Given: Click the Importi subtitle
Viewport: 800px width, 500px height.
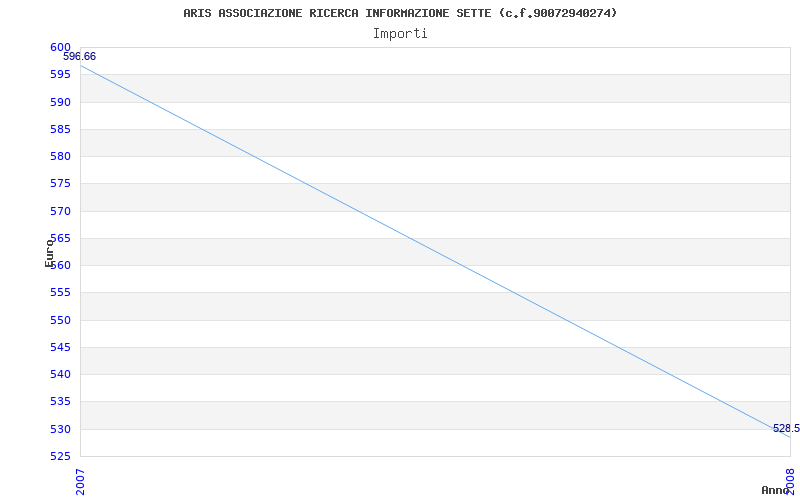Looking at the screenshot, I should tap(400, 34).
